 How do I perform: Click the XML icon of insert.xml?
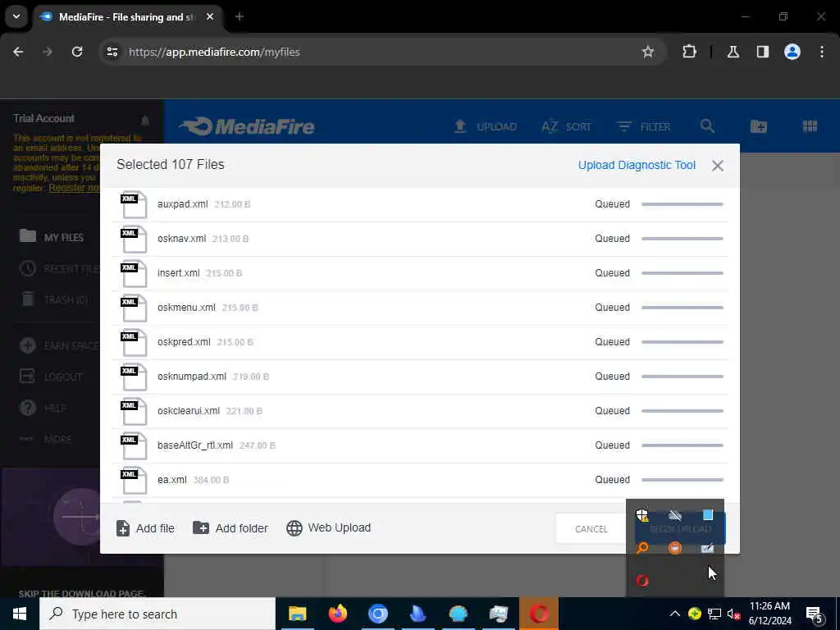click(x=134, y=273)
